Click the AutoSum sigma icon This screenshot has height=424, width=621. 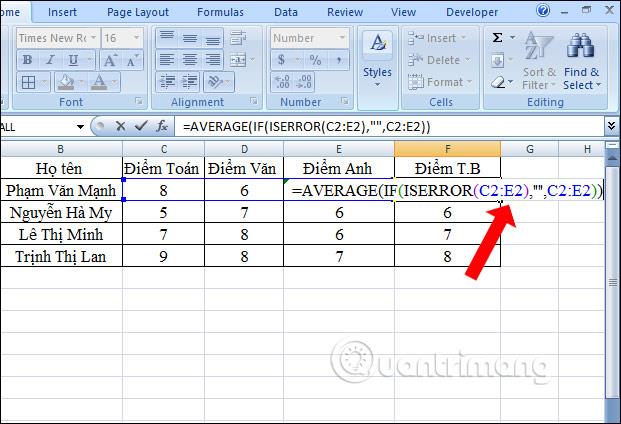[497, 38]
